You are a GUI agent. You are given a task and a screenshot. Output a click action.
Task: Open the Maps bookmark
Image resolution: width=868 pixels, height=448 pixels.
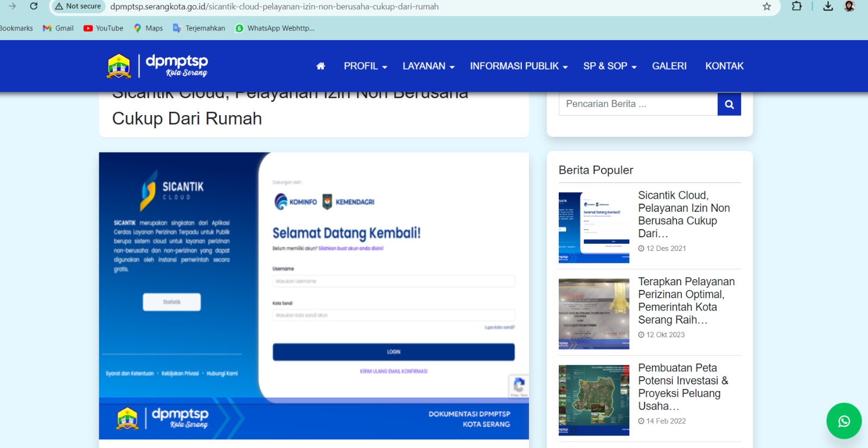coord(148,28)
